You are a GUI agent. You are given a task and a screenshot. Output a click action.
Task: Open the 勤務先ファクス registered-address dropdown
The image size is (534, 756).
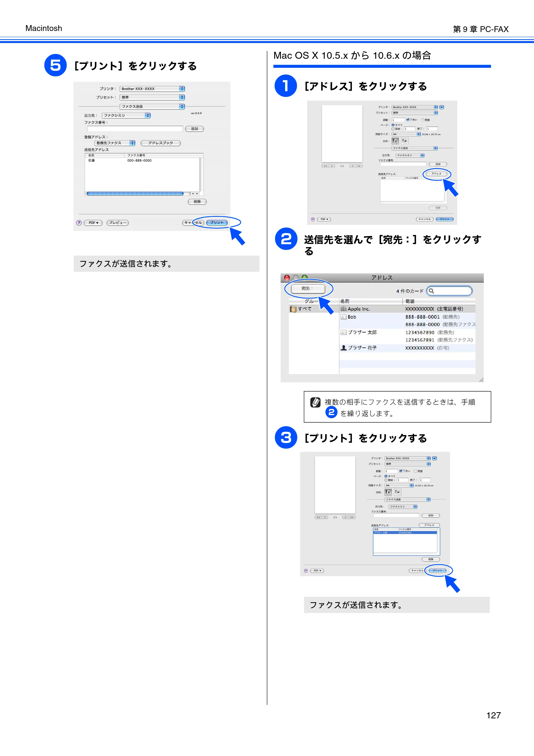tap(115, 143)
